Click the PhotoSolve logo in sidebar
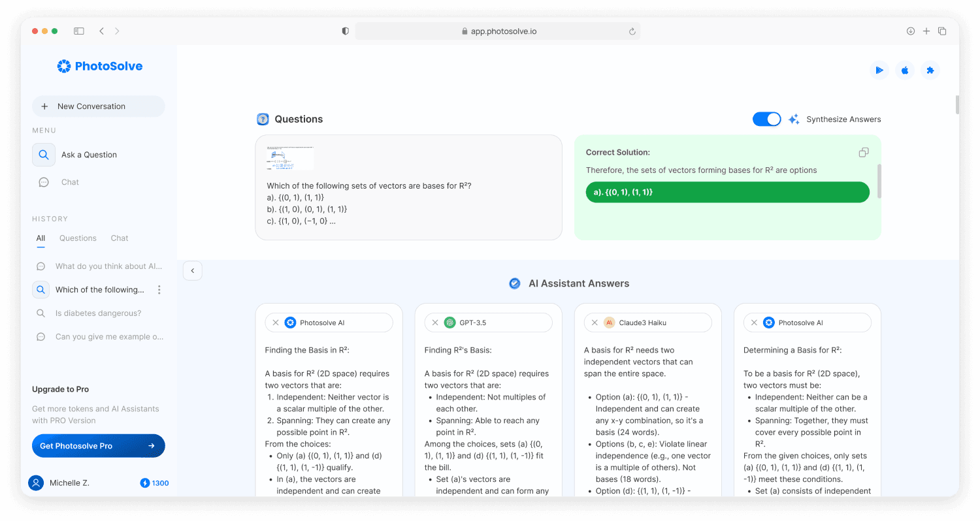 click(99, 66)
